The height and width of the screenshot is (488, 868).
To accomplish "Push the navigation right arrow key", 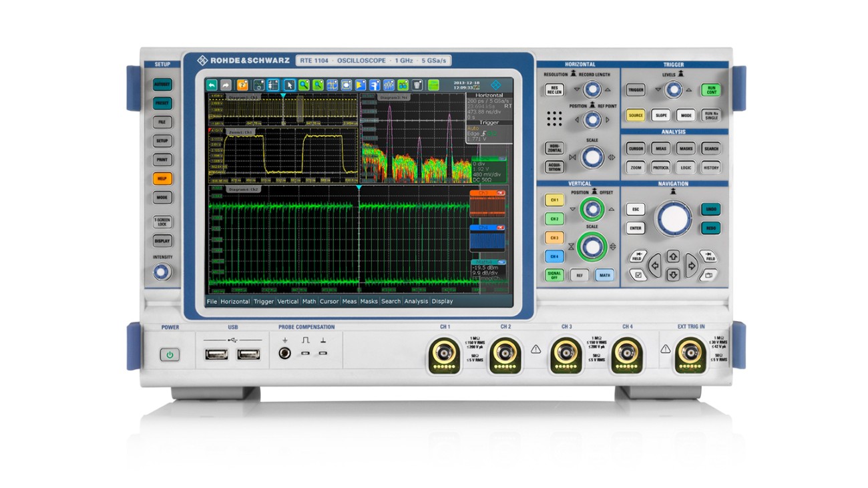I will pos(691,265).
